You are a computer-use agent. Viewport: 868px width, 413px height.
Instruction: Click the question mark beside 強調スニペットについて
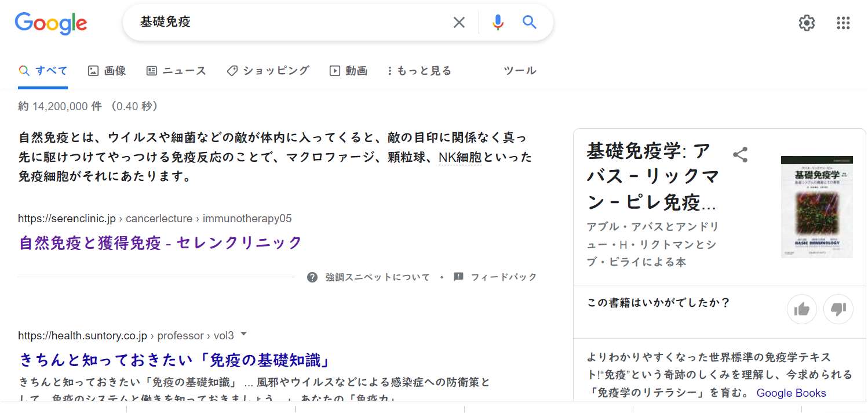pyautogui.click(x=312, y=277)
